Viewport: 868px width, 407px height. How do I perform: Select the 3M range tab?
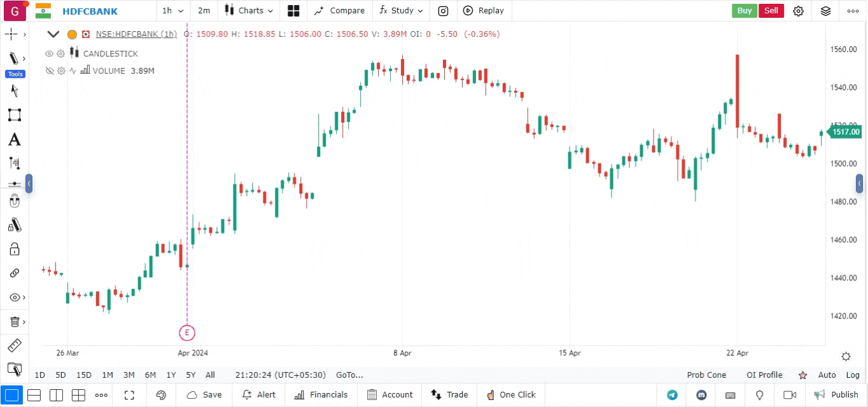coord(129,375)
